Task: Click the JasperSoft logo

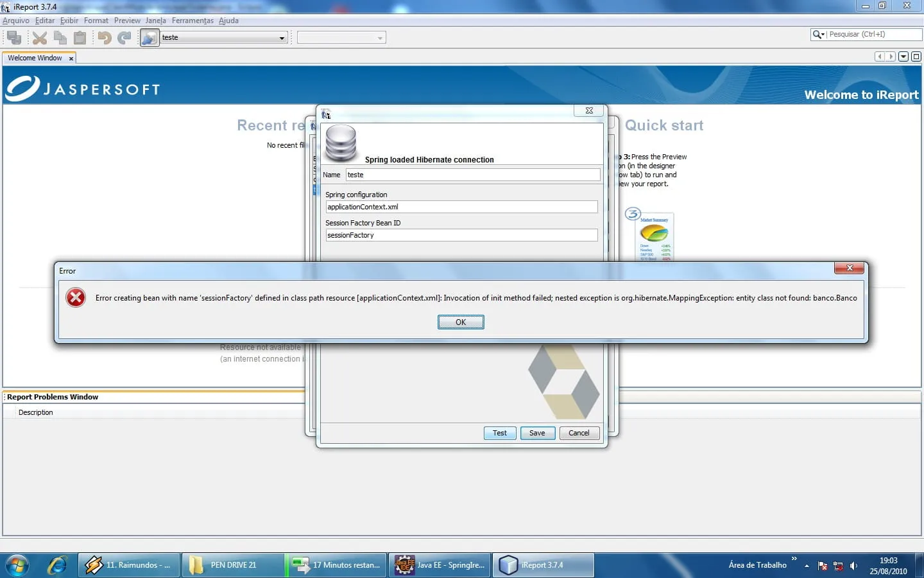Action: [82, 89]
